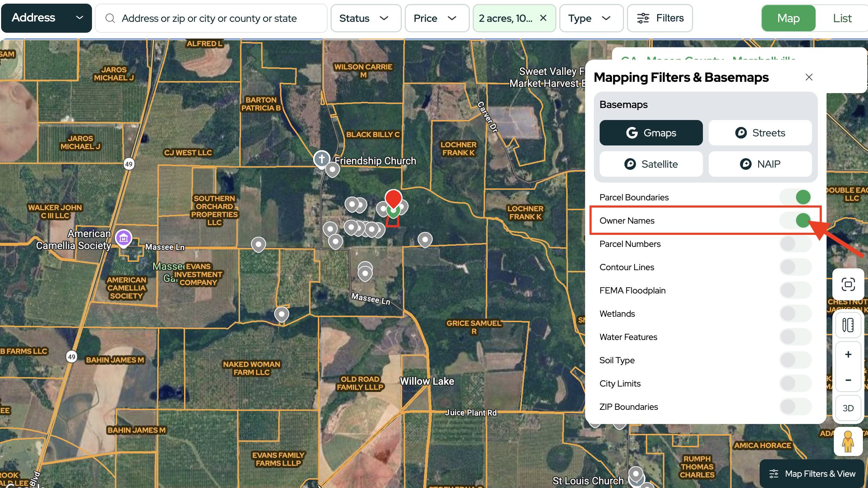Click the Map Filters & View button
868x488 pixels.
pyautogui.click(x=812, y=473)
